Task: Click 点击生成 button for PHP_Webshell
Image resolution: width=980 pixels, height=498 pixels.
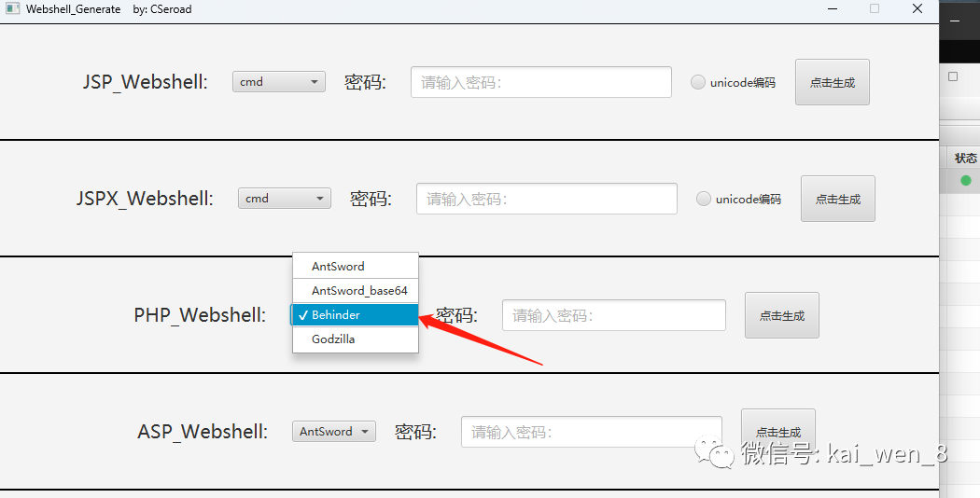Action: pyautogui.click(x=782, y=315)
